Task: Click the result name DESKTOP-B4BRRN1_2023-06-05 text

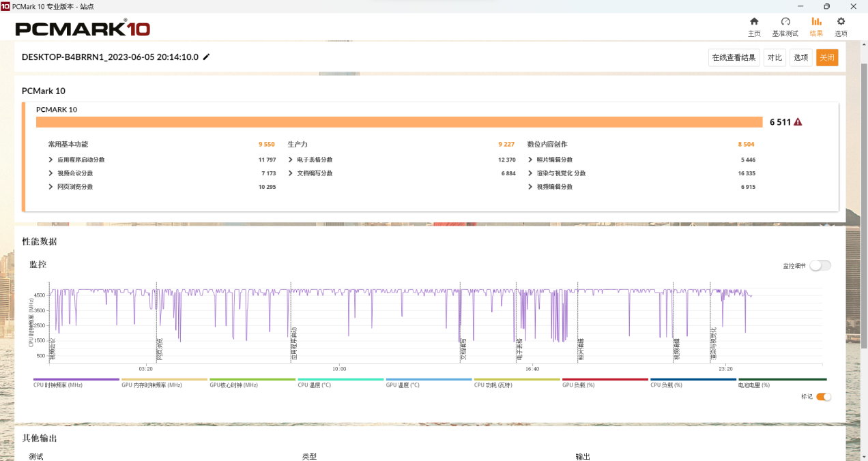Action: [110, 57]
